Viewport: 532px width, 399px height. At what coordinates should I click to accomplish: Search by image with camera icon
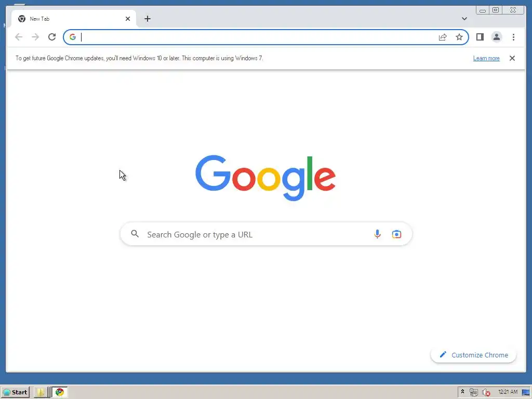pyautogui.click(x=396, y=234)
